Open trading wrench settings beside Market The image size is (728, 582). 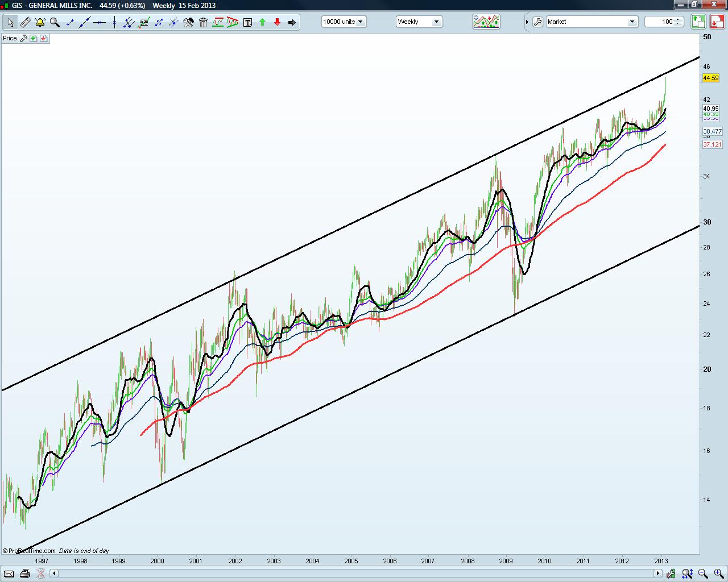tap(537, 22)
